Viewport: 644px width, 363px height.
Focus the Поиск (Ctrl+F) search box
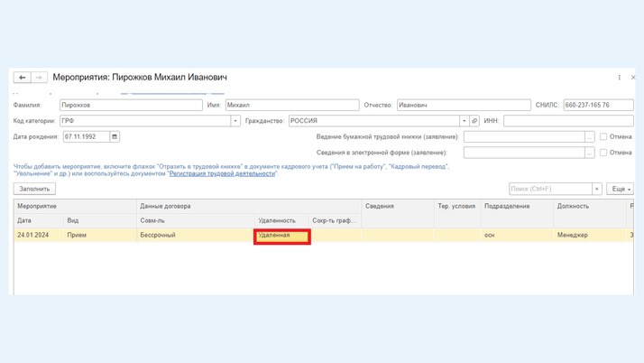[550, 189]
